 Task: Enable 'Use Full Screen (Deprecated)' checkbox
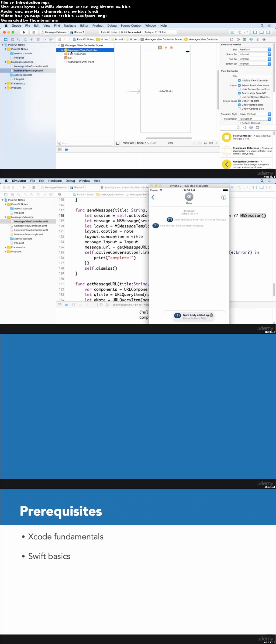coord(239,97)
